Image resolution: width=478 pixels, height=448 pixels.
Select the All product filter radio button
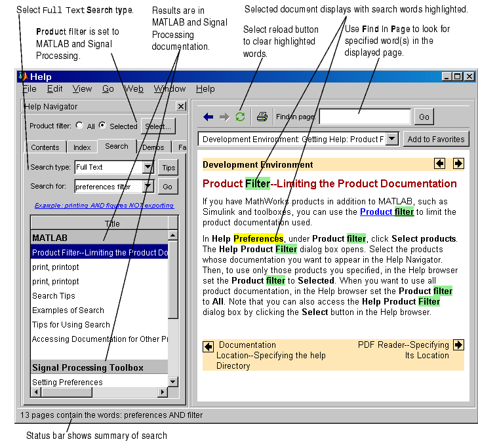click(x=79, y=125)
